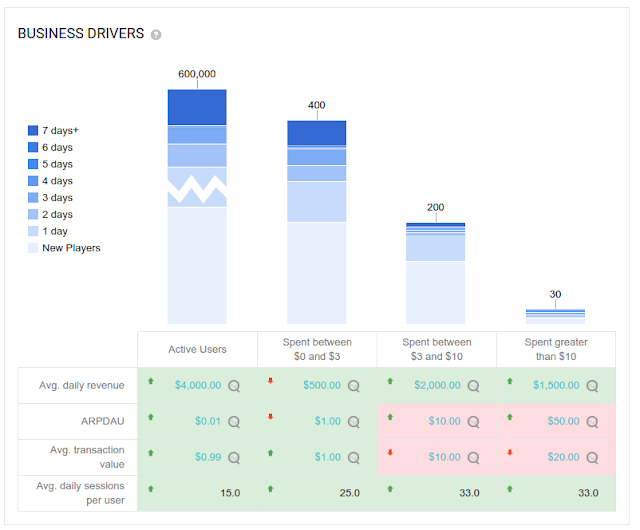Click the BUSINESS DRIVERS title

(81, 33)
